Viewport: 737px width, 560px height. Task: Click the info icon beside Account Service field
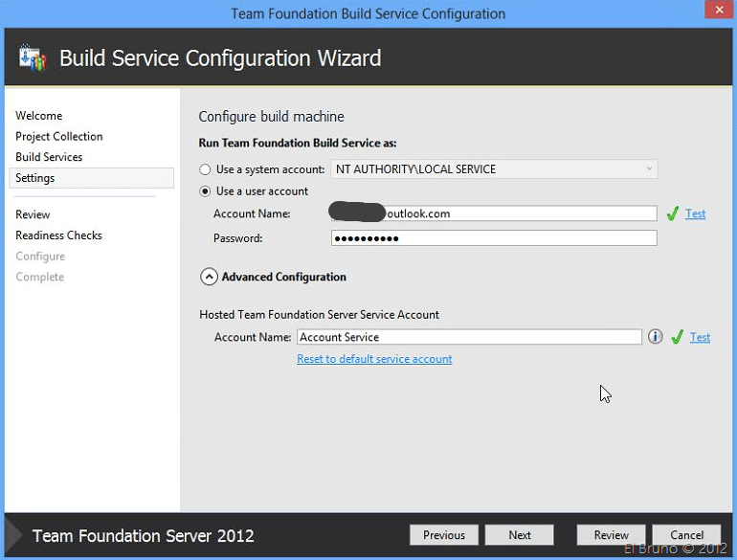pos(655,337)
